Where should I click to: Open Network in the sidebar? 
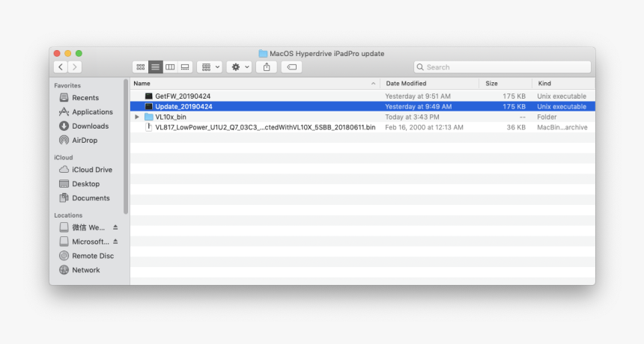(x=79, y=270)
